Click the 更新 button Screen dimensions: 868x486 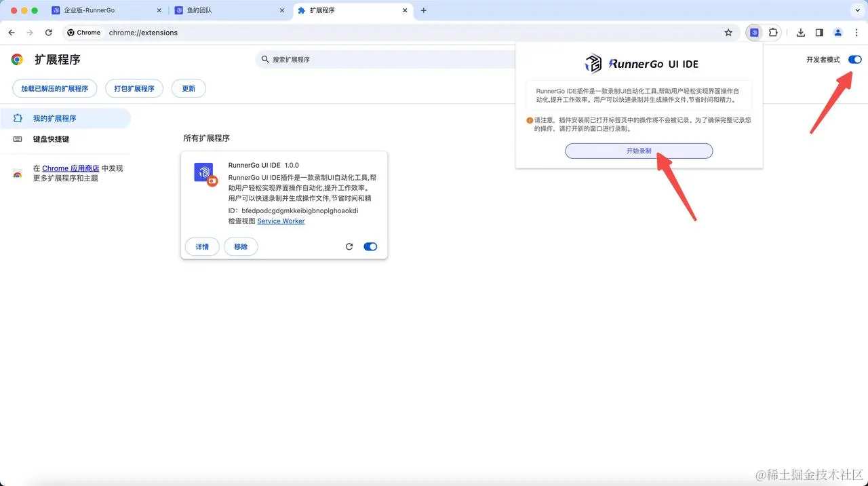pyautogui.click(x=189, y=88)
